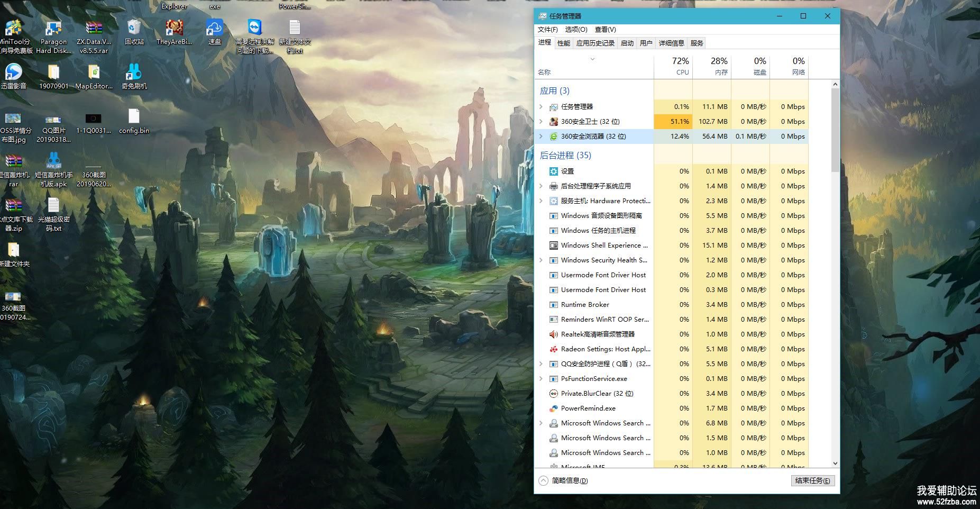Select the 19070901 folder icon

pos(53,76)
